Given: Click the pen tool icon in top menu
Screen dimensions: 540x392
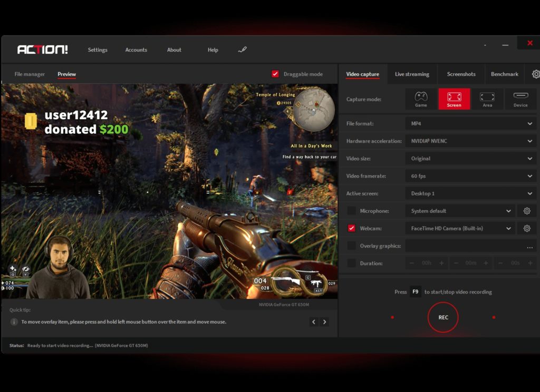Looking at the screenshot, I should point(243,50).
